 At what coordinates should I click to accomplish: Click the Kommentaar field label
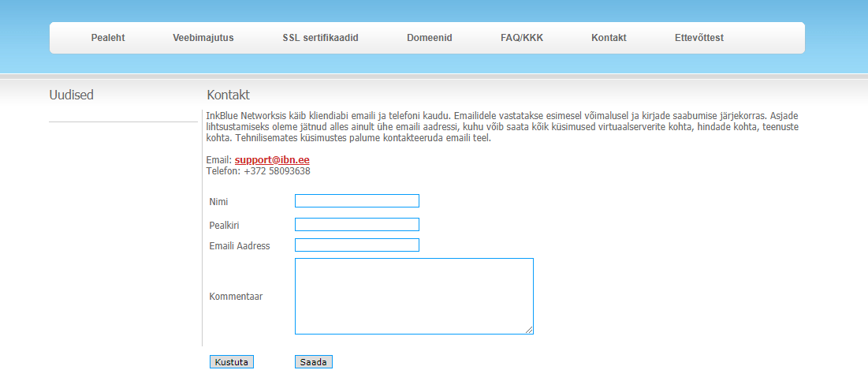tap(236, 297)
